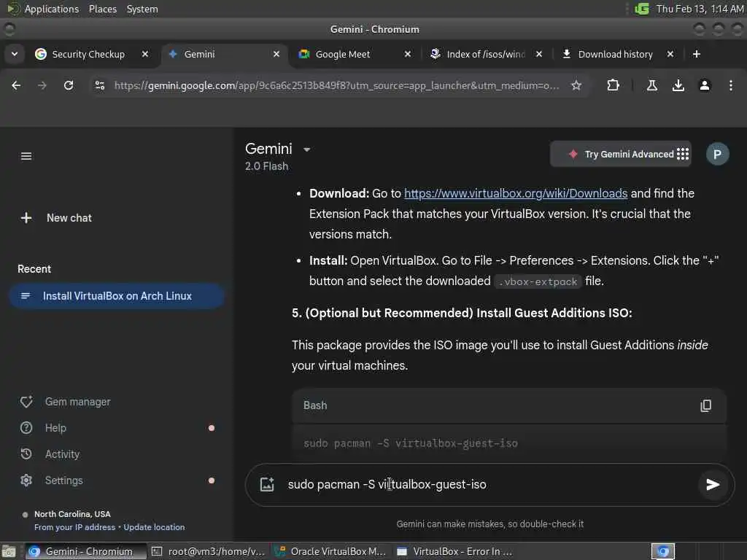Bookmark this page with the star
747x560 pixels.
[x=576, y=85]
